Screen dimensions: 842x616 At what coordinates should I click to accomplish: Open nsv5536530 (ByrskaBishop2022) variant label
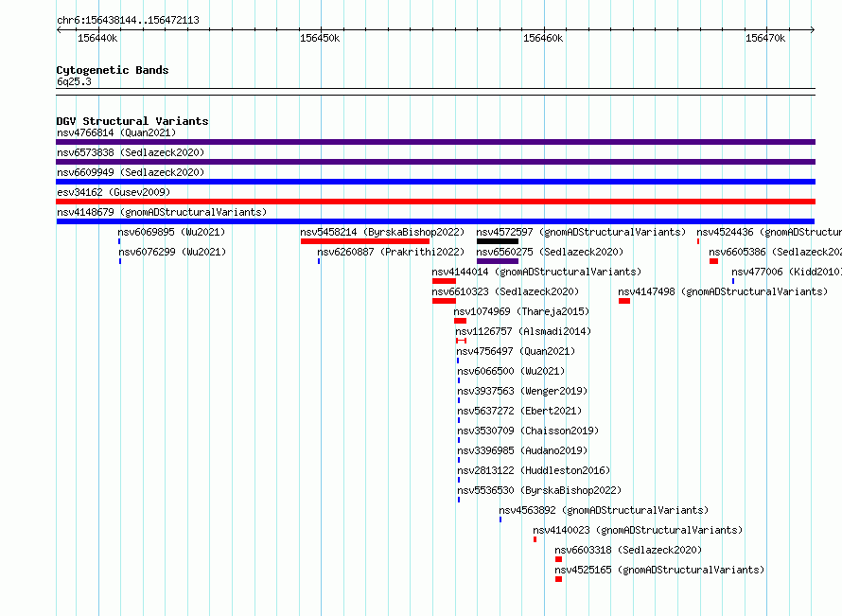tap(539, 490)
